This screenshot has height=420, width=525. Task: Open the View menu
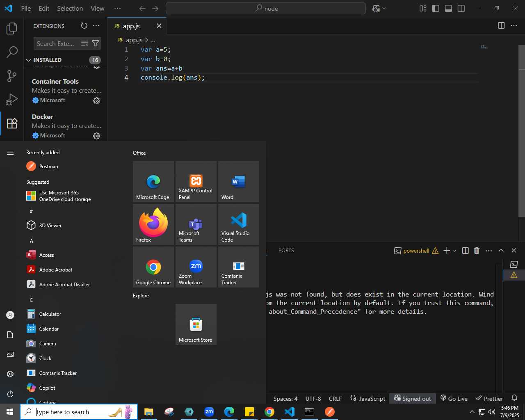97,8
